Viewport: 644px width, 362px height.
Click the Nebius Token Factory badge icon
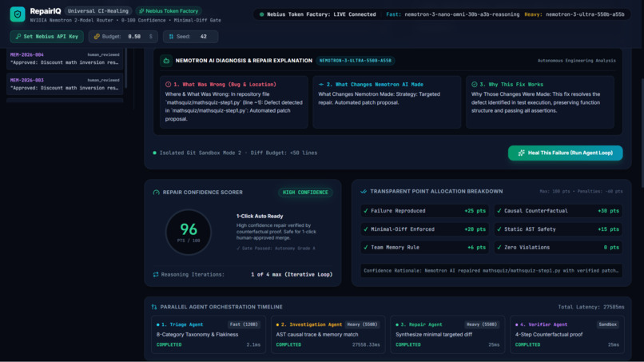141,11
